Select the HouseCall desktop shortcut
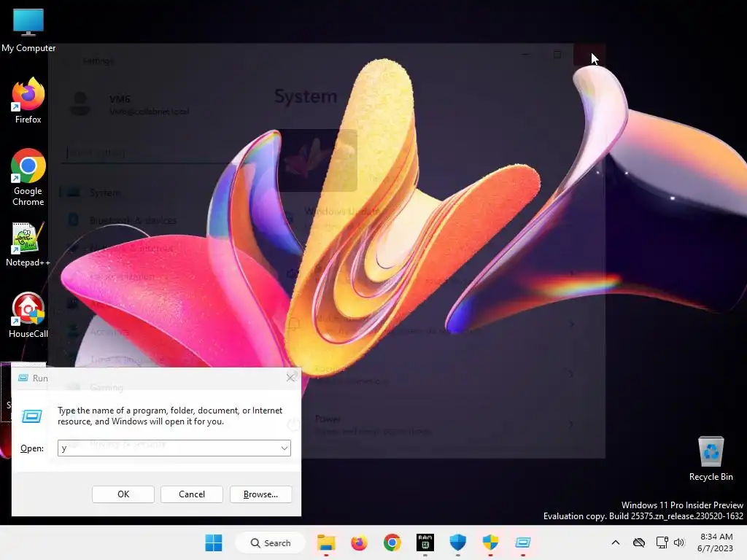747x560 pixels. click(28, 315)
